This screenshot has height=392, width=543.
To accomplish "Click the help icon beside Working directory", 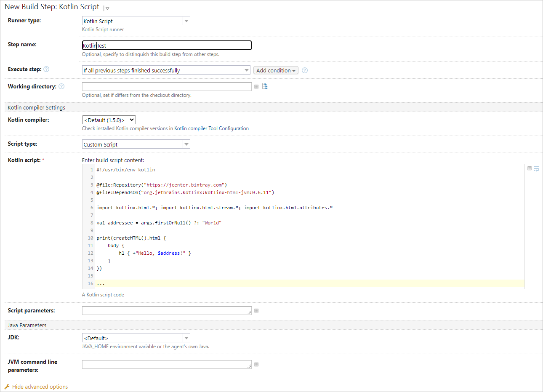I will (61, 86).
